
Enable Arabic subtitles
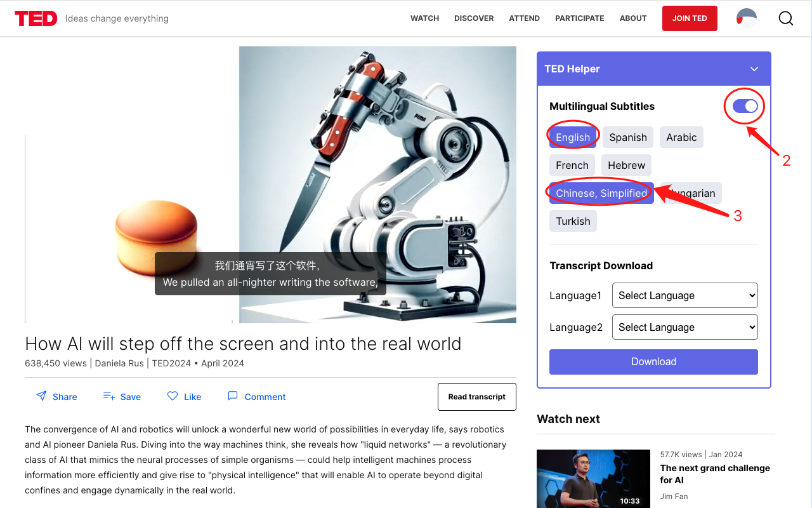(681, 137)
